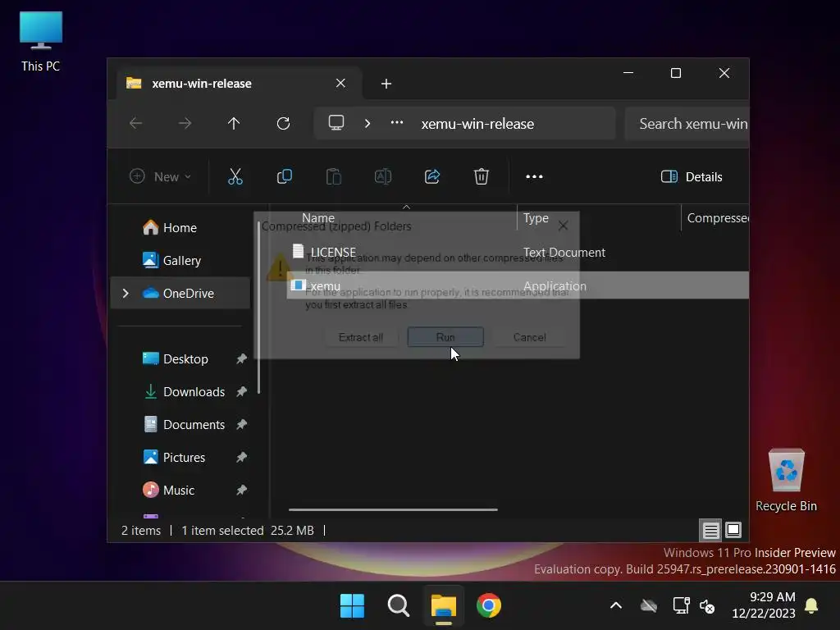
Task: Open taskbar Search
Action: (x=398, y=606)
